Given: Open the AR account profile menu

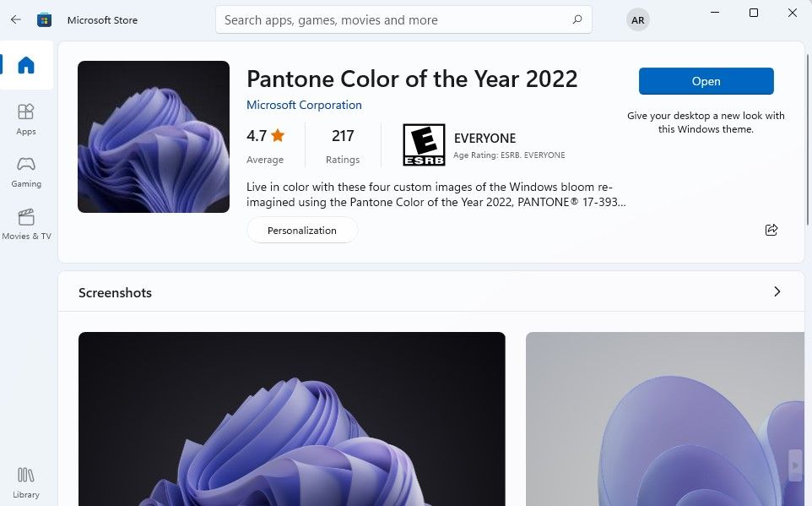Looking at the screenshot, I should click(637, 19).
